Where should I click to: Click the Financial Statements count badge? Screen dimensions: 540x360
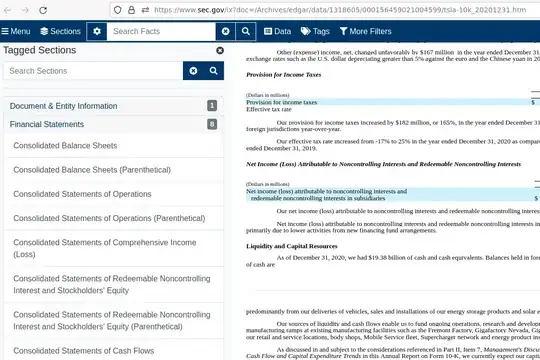[212, 124]
